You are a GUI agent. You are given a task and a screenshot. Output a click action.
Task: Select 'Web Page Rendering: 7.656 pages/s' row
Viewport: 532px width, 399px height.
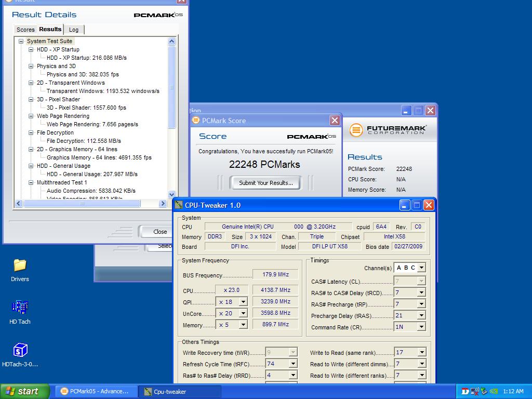pos(92,124)
